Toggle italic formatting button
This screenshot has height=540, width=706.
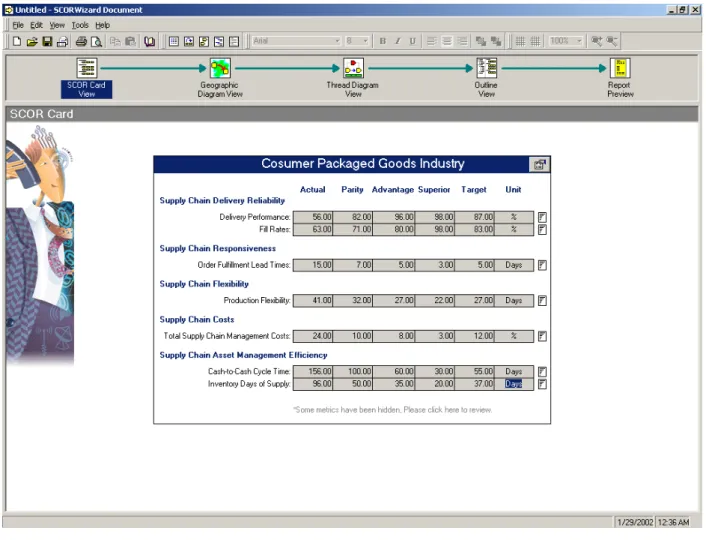(x=398, y=41)
